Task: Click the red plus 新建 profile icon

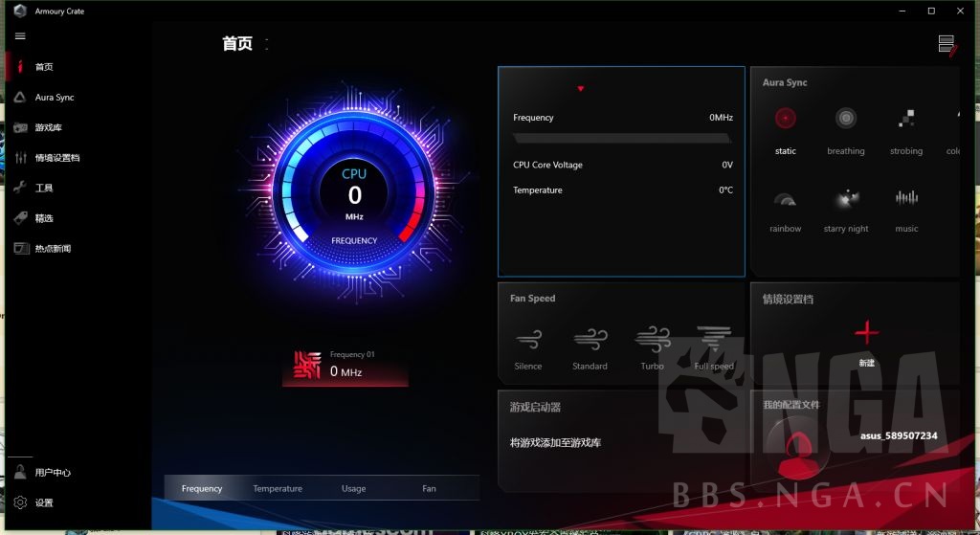Action: point(866,333)
